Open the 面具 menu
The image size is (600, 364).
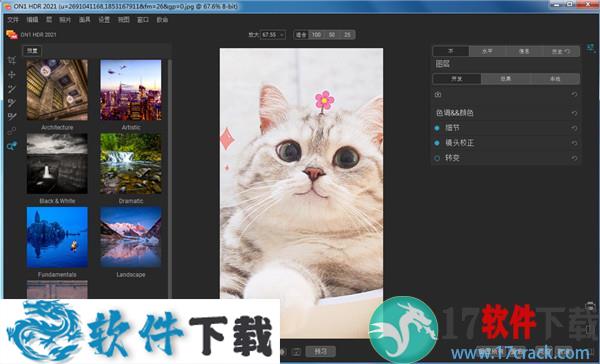tap(84, 20)
